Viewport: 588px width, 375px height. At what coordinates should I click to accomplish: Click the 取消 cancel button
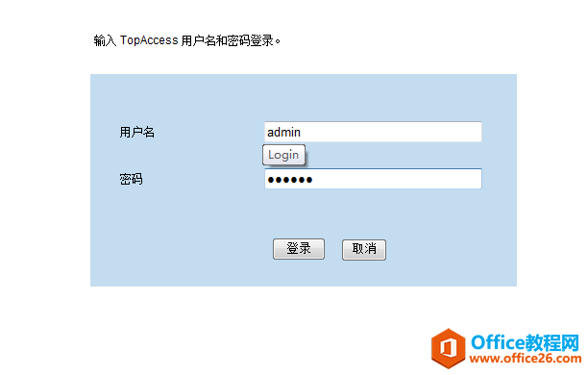pos(364,250)
